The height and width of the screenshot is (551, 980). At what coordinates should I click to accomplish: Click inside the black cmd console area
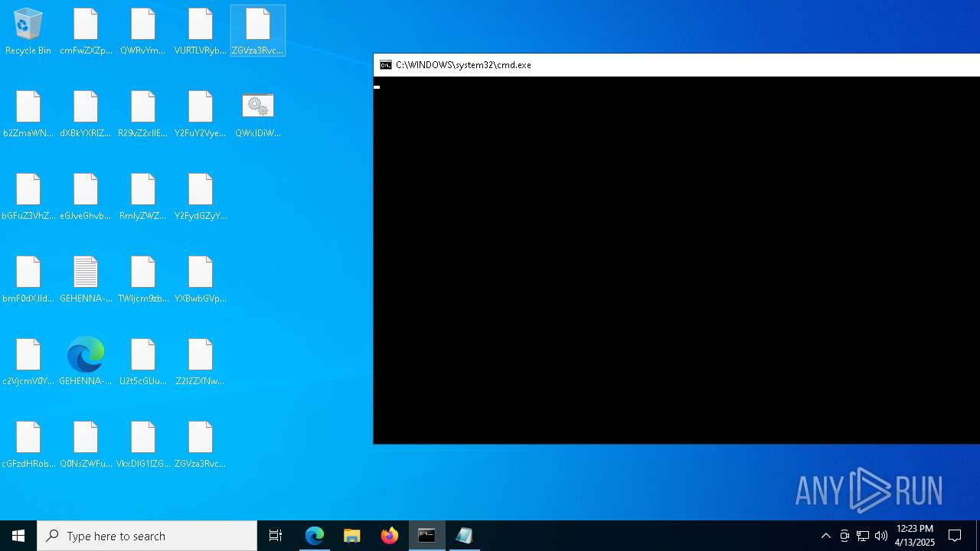click(x=677, y=260)
